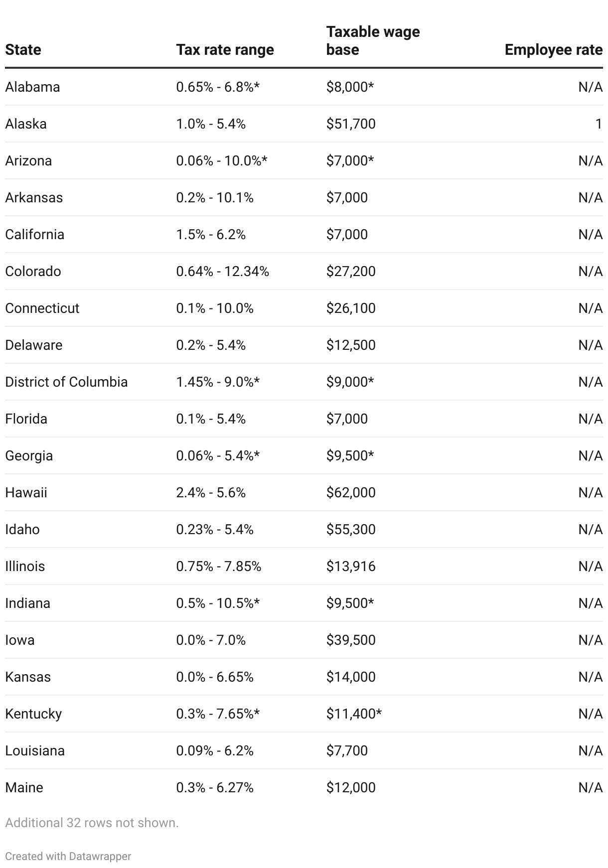
Task: Open the Created with Datawrapper link
Action: pos(68,856)
